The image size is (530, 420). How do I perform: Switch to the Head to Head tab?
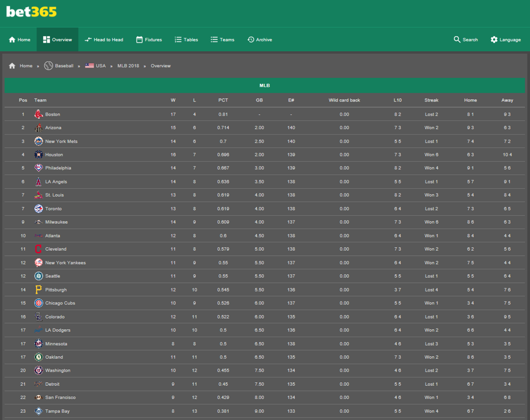(104, 40)
